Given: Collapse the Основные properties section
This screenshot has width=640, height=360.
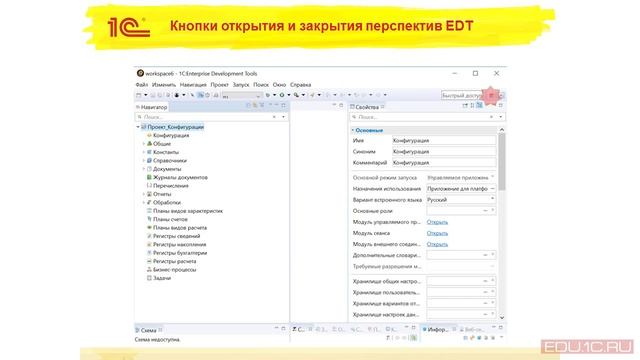Looking at the screenshot, I should pyautogui.click(x=353, y=130).
